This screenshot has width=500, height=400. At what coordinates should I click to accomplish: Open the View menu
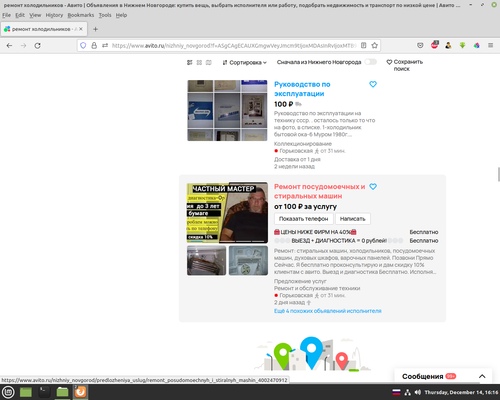[x=35, y=15]
